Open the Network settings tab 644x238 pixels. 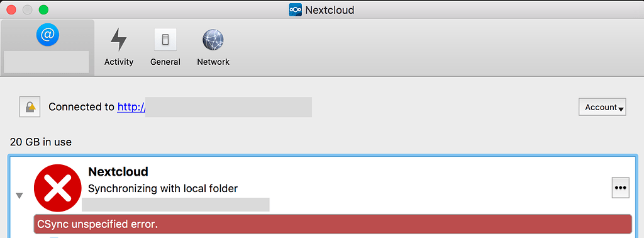click(x=213, y=47)
